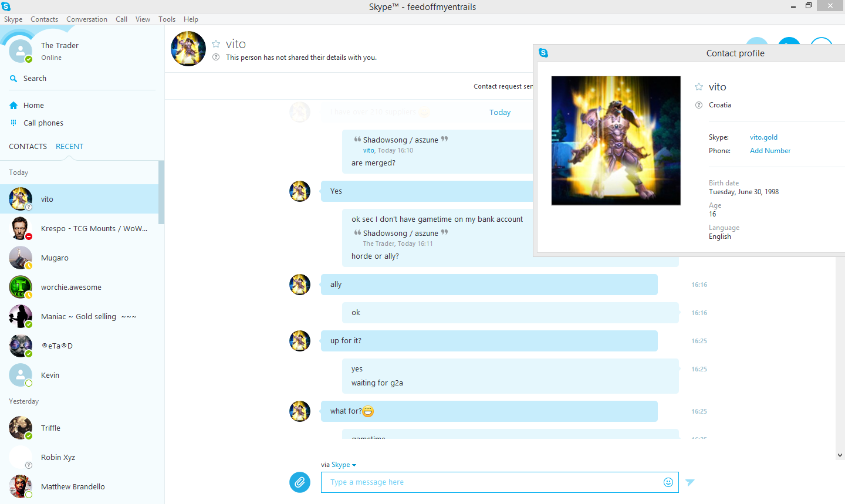Click the 'horde or ally?' message
This screenshot has height=504, width=845.
click(375, 256)
